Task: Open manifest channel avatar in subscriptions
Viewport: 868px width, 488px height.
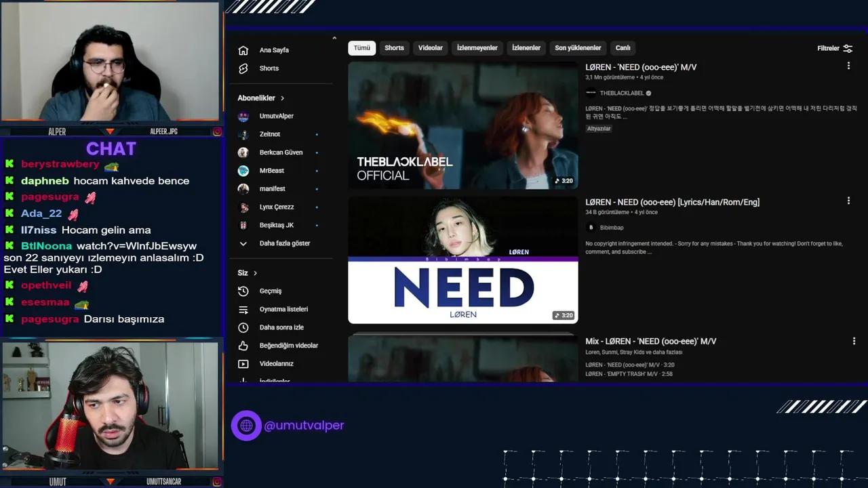Action: click(x=243, y=188)
